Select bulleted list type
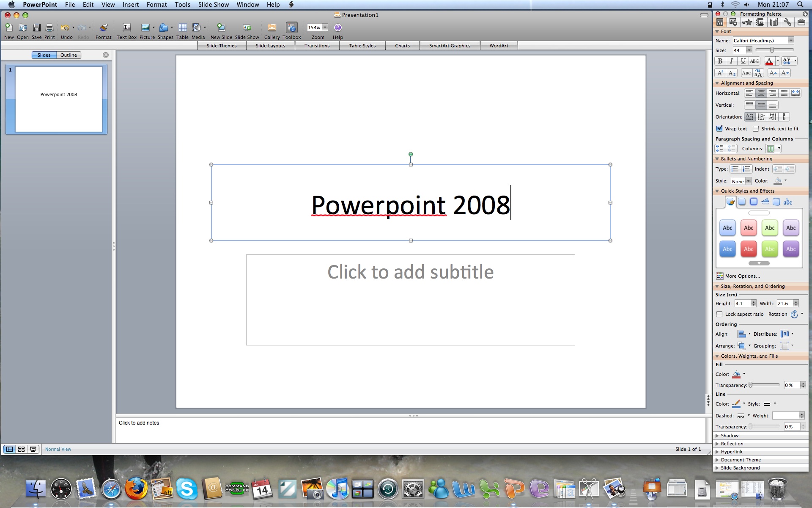Viewport: 812px width, 508px height. click(x=735, y=169)
